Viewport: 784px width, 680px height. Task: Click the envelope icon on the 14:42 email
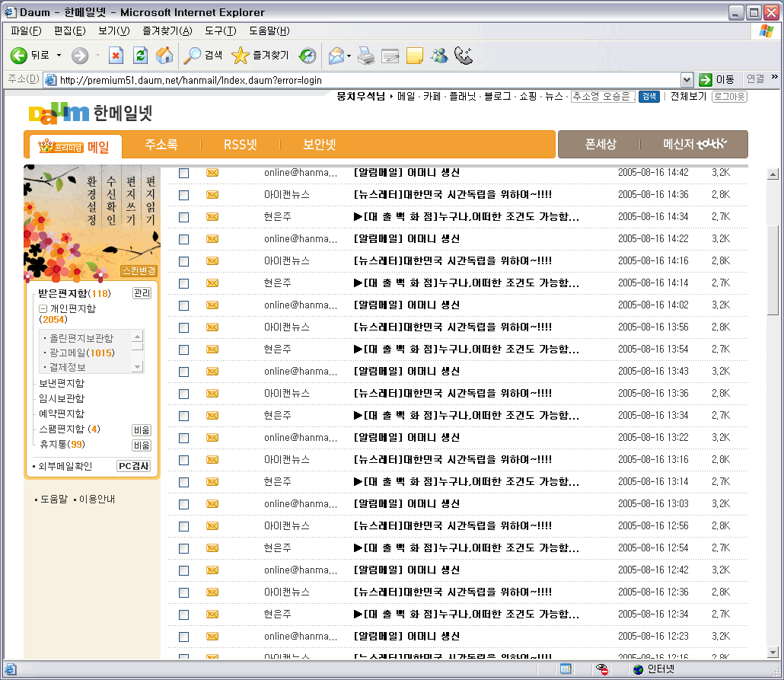coord(212,173)
